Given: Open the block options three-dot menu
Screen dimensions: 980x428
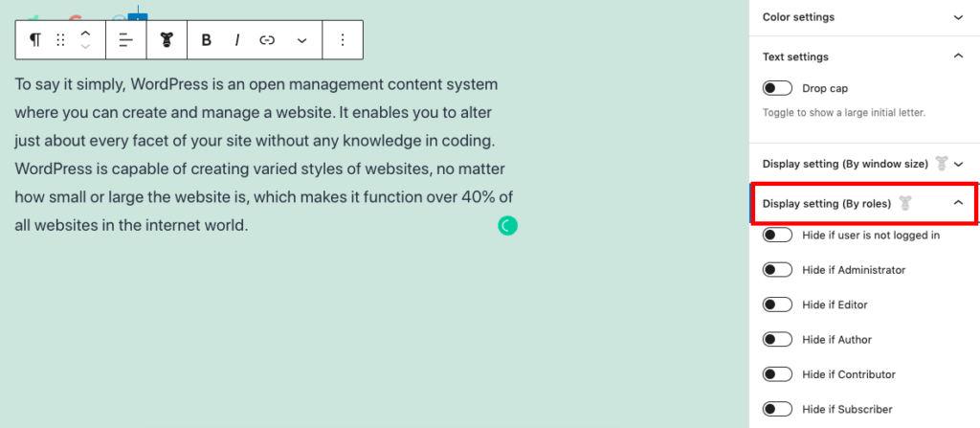Looking at the screenshot, I should pyautogui.click(x=342, y=40).
